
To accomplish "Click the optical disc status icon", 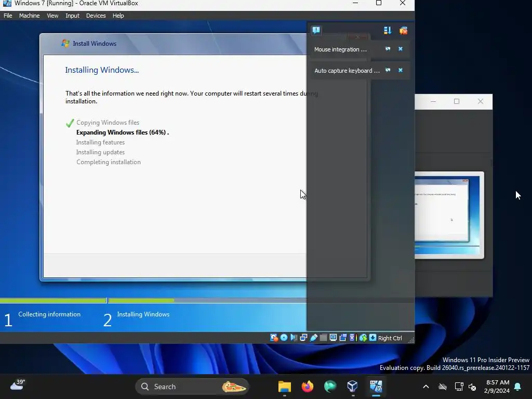I will [284, 338].
